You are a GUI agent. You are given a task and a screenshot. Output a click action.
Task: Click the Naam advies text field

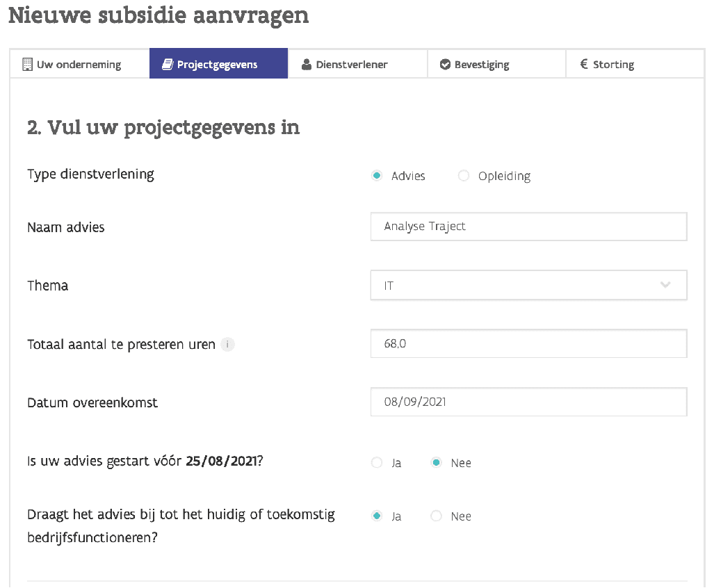tap(528, 227)
